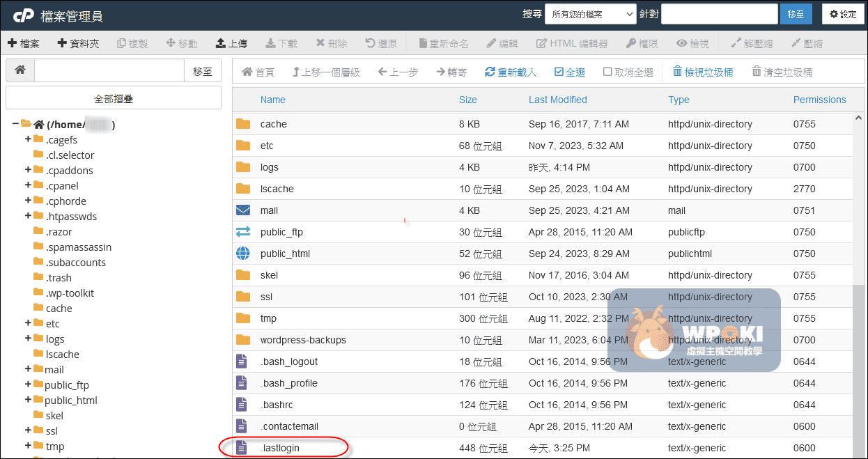Click the public_ftp transfer arrows icon
Screen dimensions: 868x459
coord(242,232)
